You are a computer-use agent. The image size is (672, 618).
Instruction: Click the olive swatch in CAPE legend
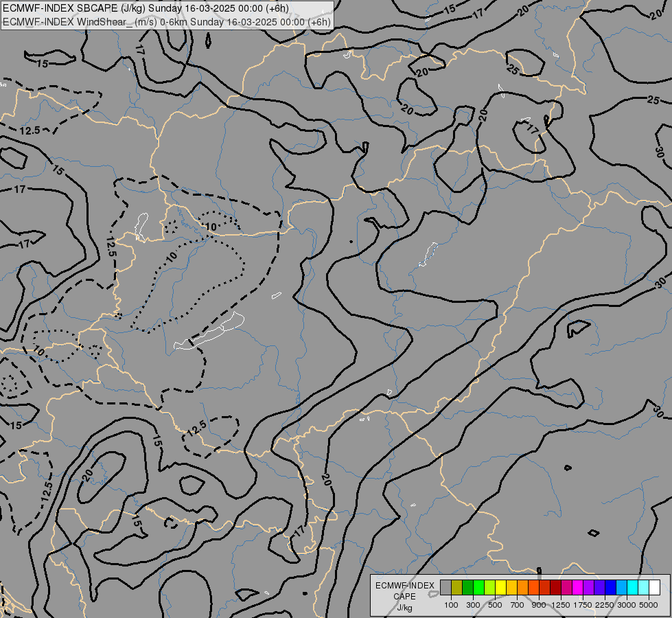457,587
